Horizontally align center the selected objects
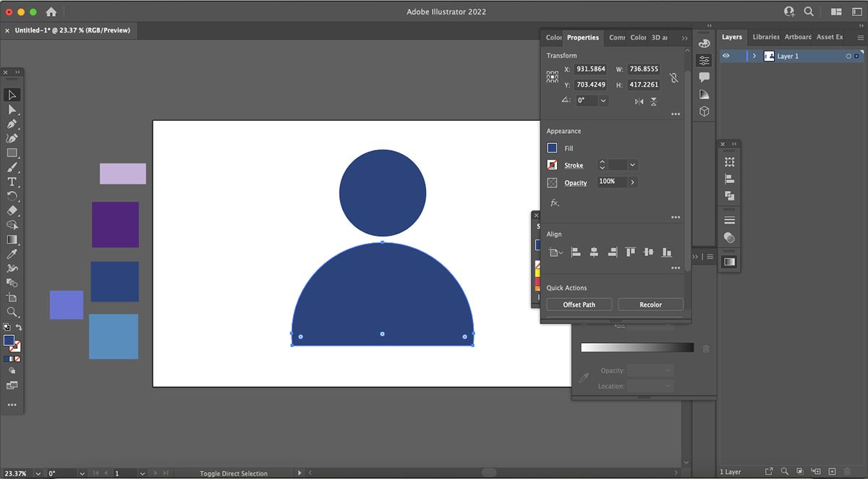Image resolution: width=868 pixels, height=479 pixels. click(594, 252)
